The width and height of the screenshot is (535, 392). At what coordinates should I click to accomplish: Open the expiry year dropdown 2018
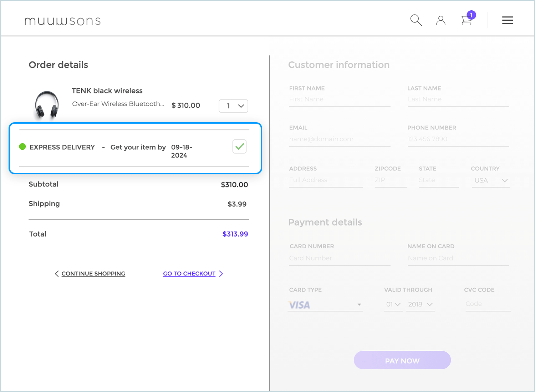[x=421, y=305]
